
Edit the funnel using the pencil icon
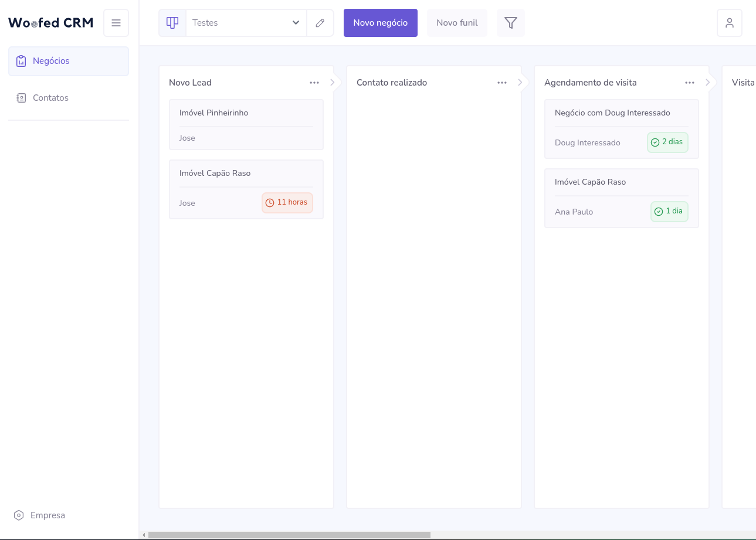[320, 22]
